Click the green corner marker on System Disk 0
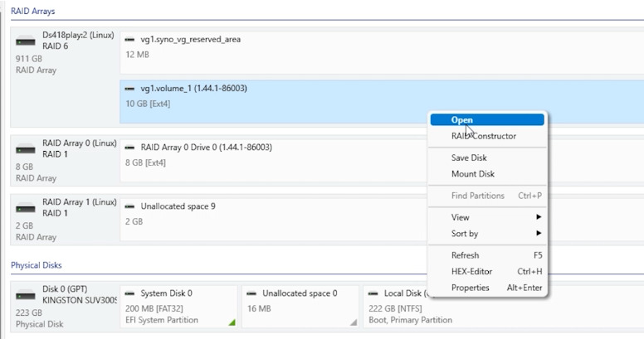The width and height of the screenshot is (644, 339). pos(232,322)
